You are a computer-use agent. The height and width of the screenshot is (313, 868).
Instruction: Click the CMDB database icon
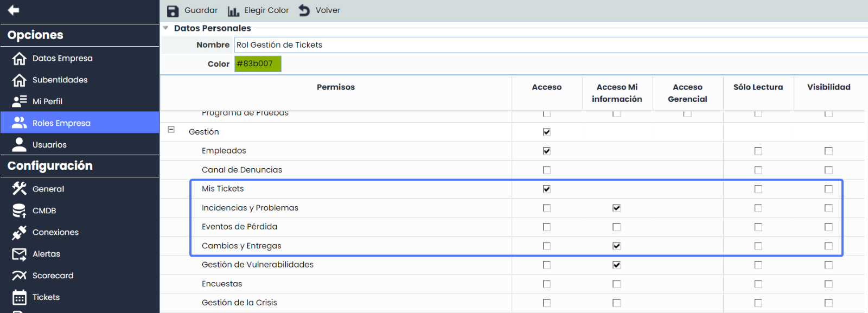pos(20,210)
